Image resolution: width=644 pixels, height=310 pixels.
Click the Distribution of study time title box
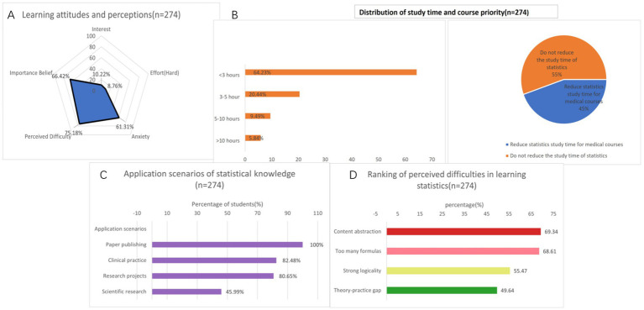pyautogui.click(x=456, y=13)
